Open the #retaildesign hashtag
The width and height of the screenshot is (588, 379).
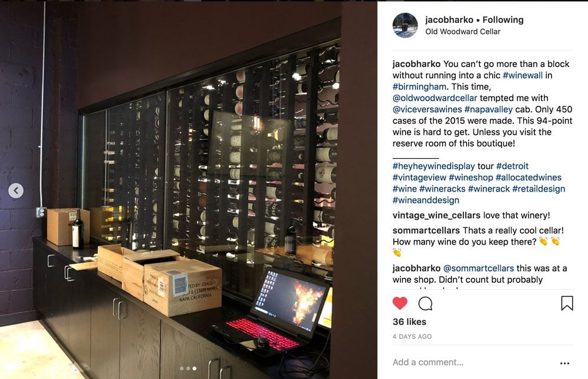pyautogui.click(x=539, y=189)
